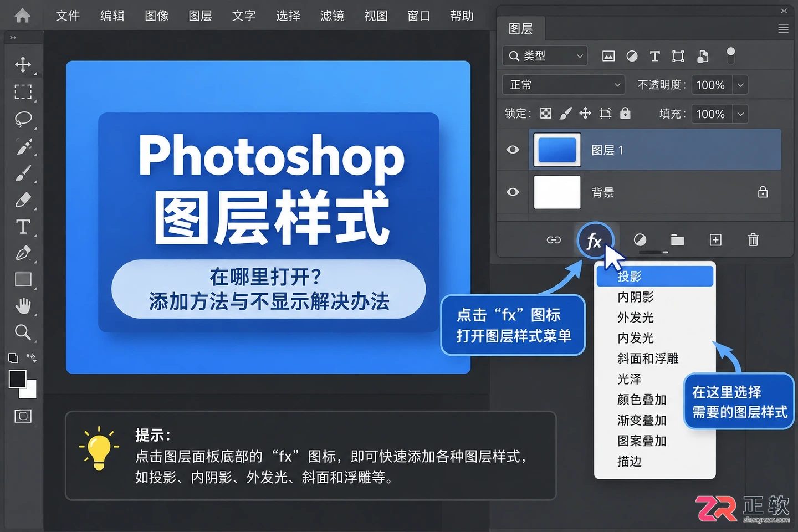Expand the collapsed toolbar double arrow
This screenshot has height=532, width=798.
point(13,38)
